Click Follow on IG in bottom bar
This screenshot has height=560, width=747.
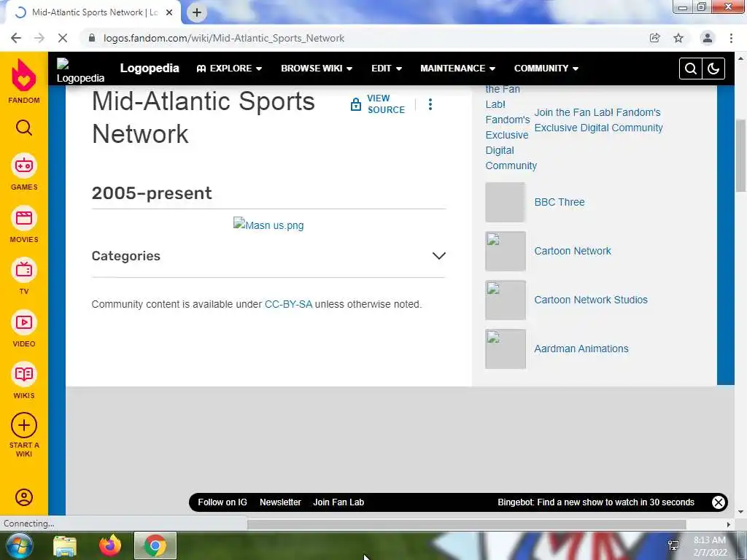[x=222, y=502]
